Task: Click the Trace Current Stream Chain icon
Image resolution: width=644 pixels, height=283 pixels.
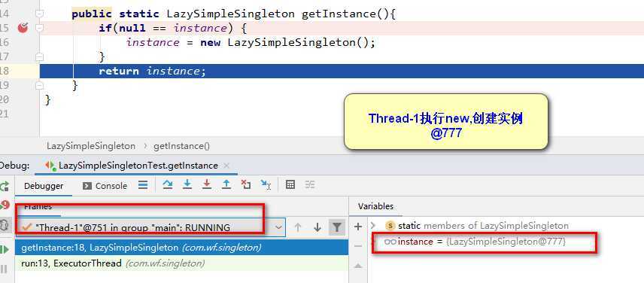Action: pyautogui.click(x=310, y=185)
